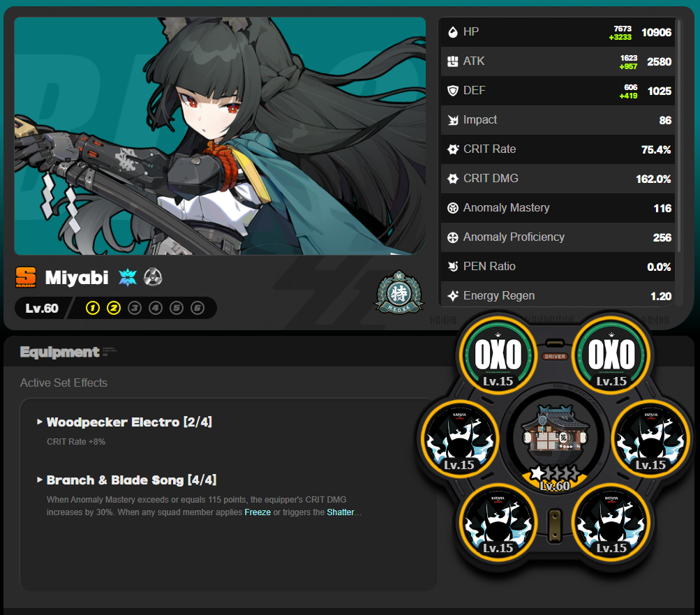
Task: Click the Energy Regen icon
Action: (x=453, y=296)
